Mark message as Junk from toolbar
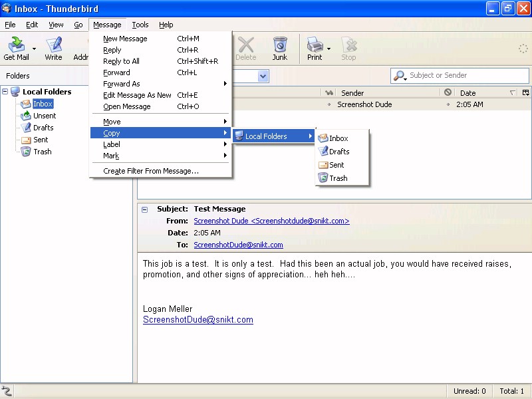Screen dimensions: 532x399 [x=280, y=49]
